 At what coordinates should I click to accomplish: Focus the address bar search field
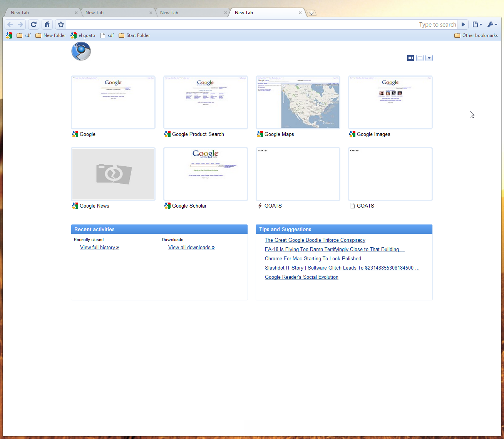(262, 25)
